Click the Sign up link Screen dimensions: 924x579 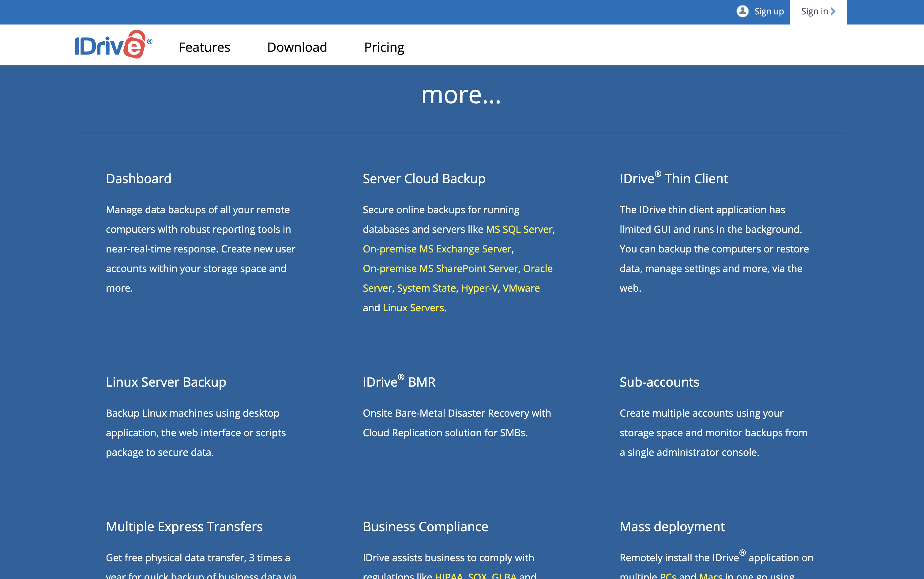[769, 12]
